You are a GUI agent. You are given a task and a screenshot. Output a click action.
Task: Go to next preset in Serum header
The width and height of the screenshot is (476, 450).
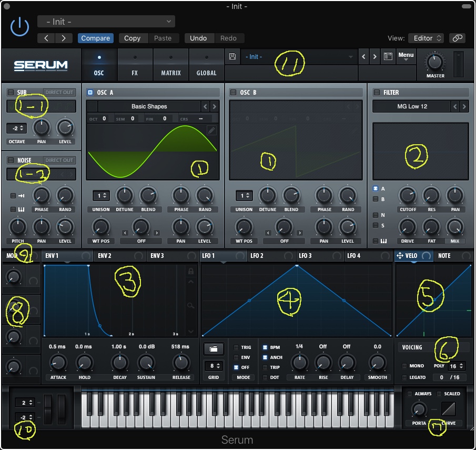click(375, 56)
